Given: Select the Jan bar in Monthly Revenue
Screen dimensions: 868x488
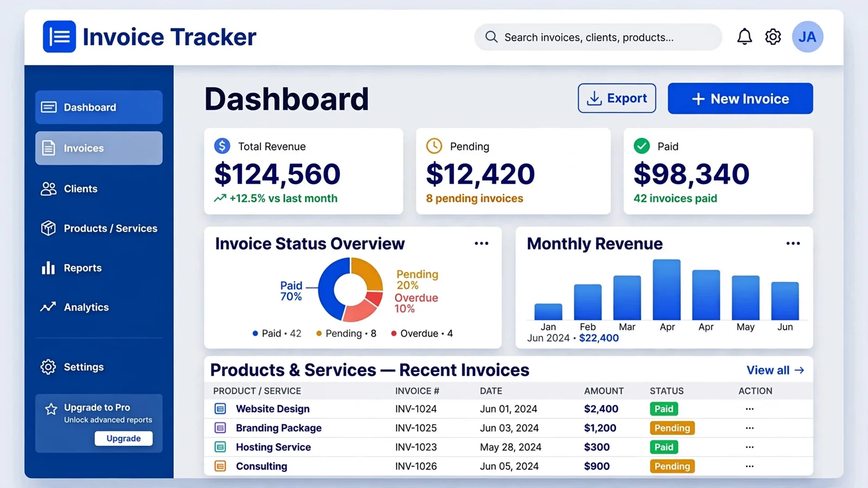Looking at the screenshot, I should pos(548,312).
